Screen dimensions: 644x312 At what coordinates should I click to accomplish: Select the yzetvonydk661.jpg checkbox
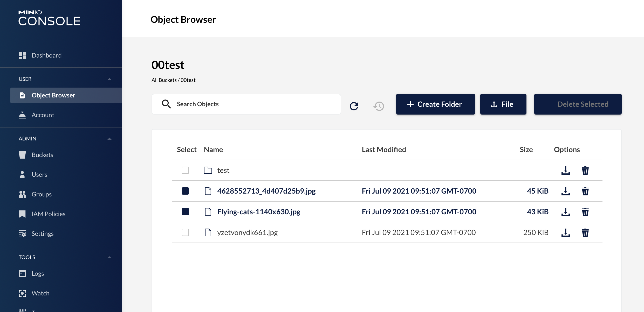point(185,232)
